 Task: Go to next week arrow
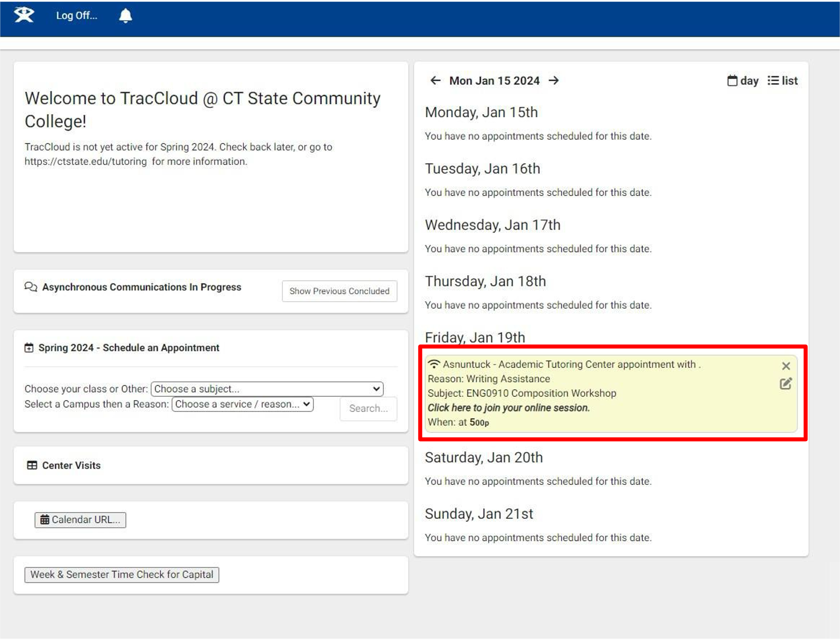coord(554,80)
